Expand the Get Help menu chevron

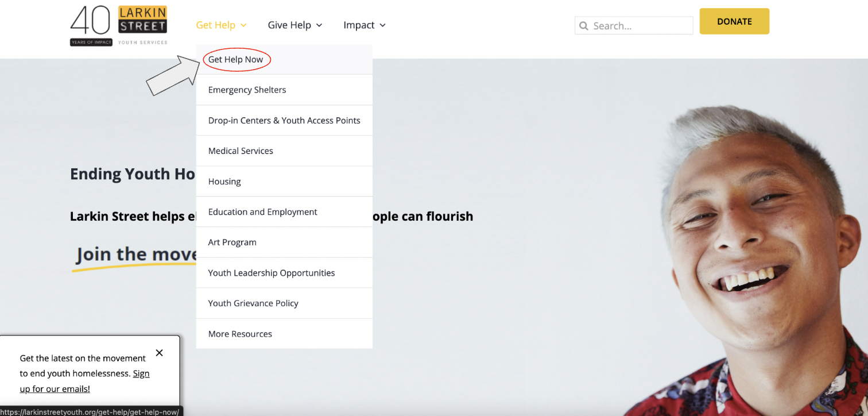click(243, 25)
